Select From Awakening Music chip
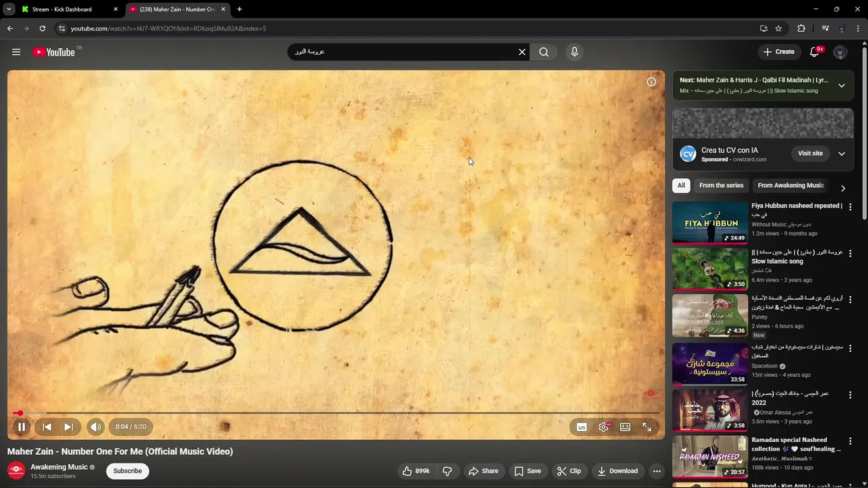The image size is (868, 488). pos(791,186)
